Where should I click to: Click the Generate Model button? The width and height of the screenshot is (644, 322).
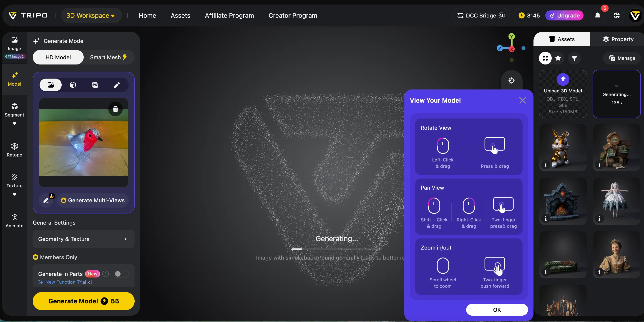pos(83,301)
